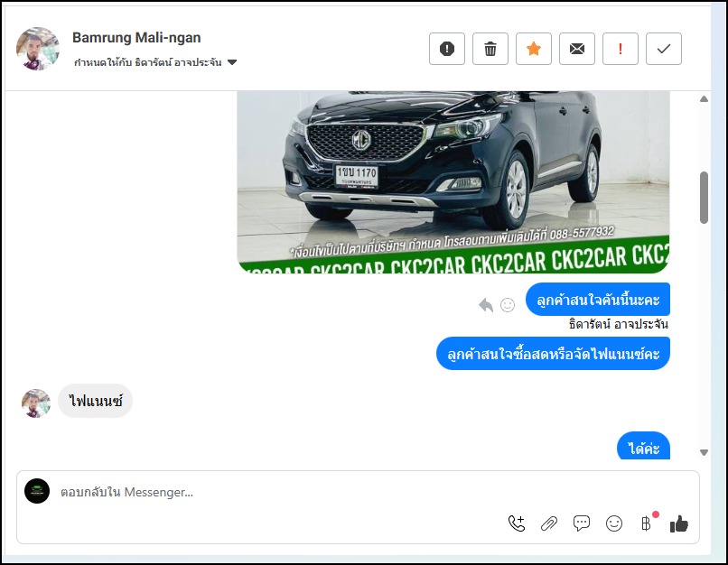
Task: Click the scrollbar down arrow
Action: pyautogui.click(x=704, y=453)
